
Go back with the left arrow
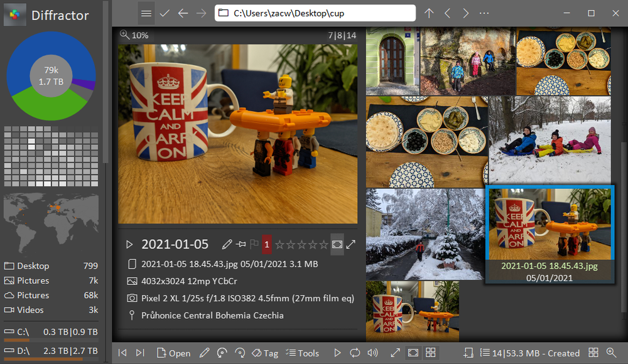click(x=183, y=14)
